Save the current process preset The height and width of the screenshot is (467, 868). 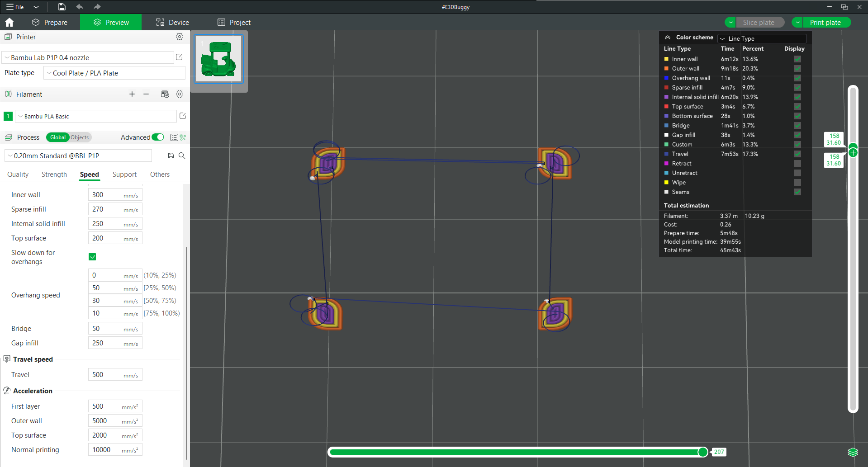171,156
